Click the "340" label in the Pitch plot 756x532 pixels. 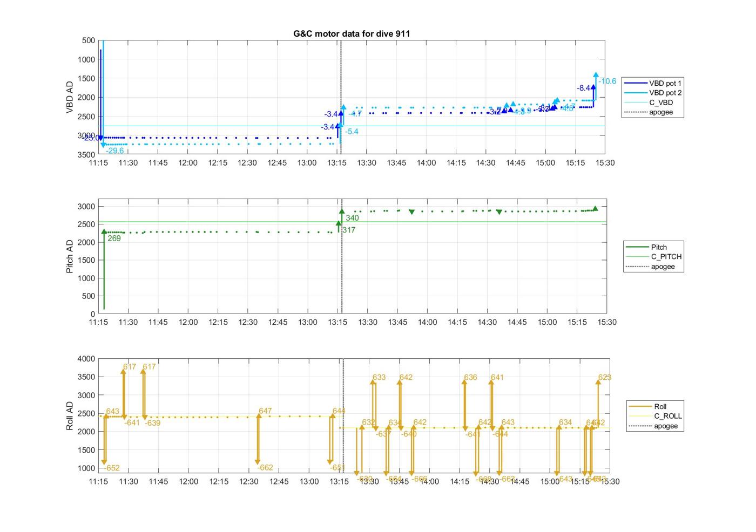[352, 219]
